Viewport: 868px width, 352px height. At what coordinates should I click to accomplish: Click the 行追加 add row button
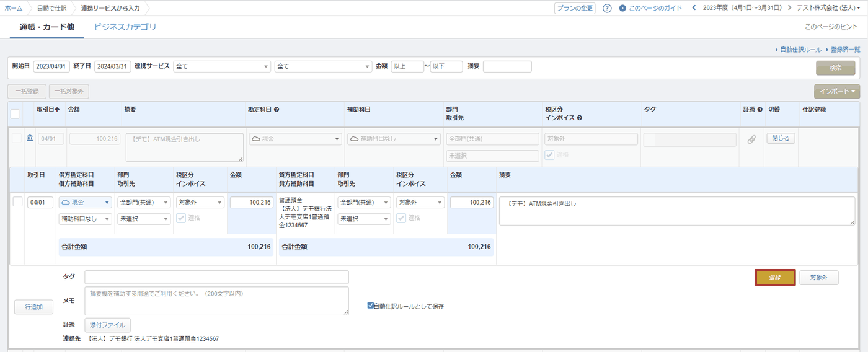(34, 306)
